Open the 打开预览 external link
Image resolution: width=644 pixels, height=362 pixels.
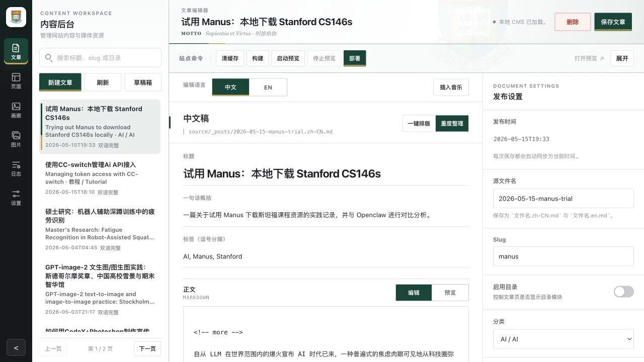click(589, 58)
